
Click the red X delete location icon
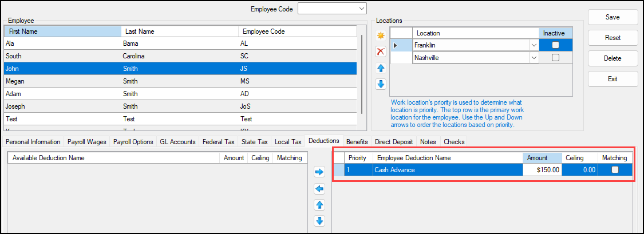[x=380, y=51]
